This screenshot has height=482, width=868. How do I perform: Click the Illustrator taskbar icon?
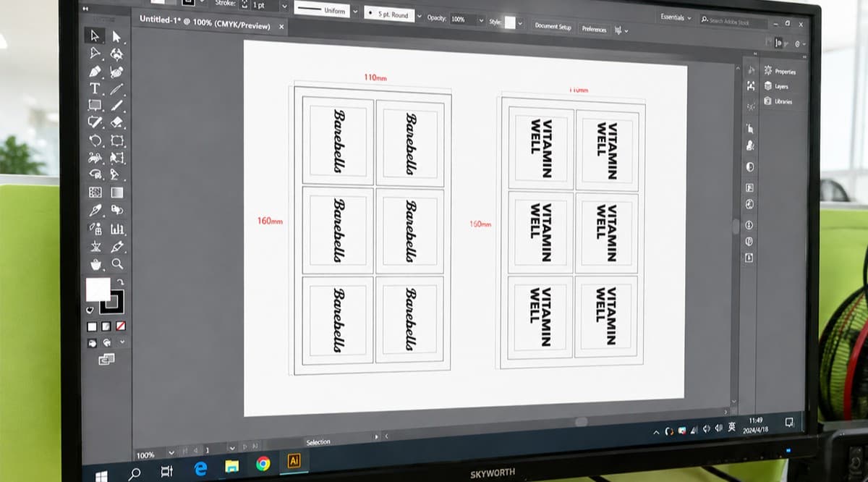coord(294,461)
